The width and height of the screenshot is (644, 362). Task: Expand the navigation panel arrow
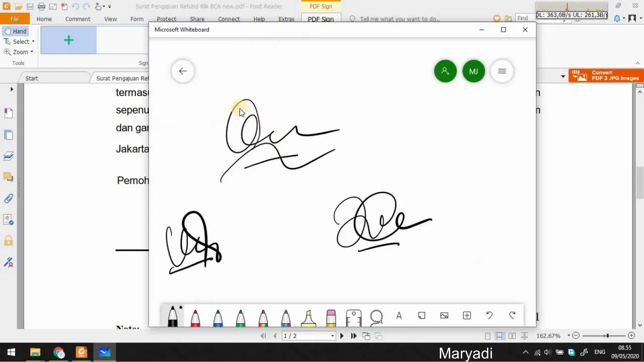click(12, 89)
